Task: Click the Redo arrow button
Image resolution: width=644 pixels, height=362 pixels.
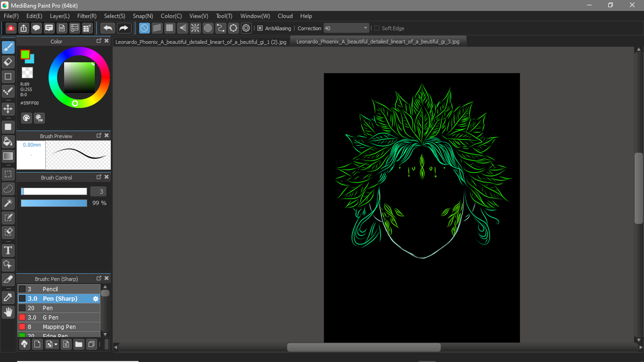Action: point(123,28)
